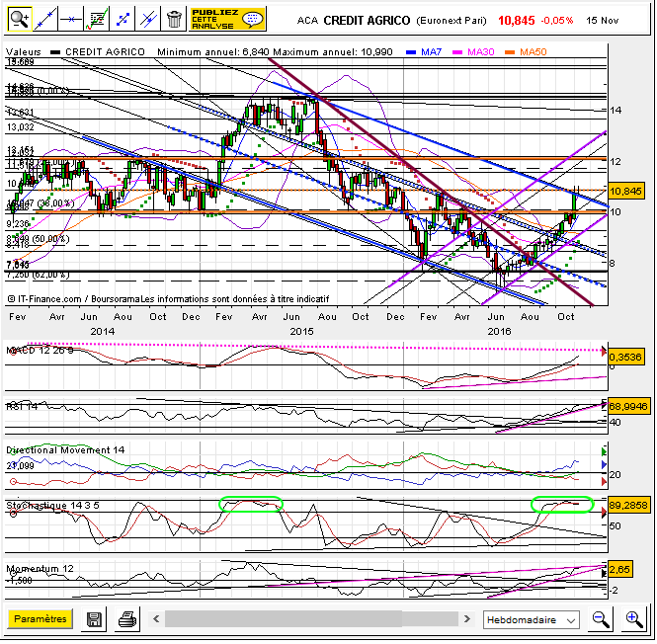This screenshot has height=644, width=657.
Task: Click the trash bin to delete drawings
Action: point(174,19)
